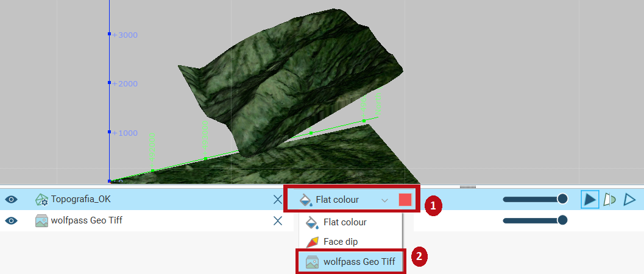Remove wolfpass Geo Tiff from the scene with the X
The height and width of the screenshot is (274, 644).
pyautogui.click(x=278, y=220)
